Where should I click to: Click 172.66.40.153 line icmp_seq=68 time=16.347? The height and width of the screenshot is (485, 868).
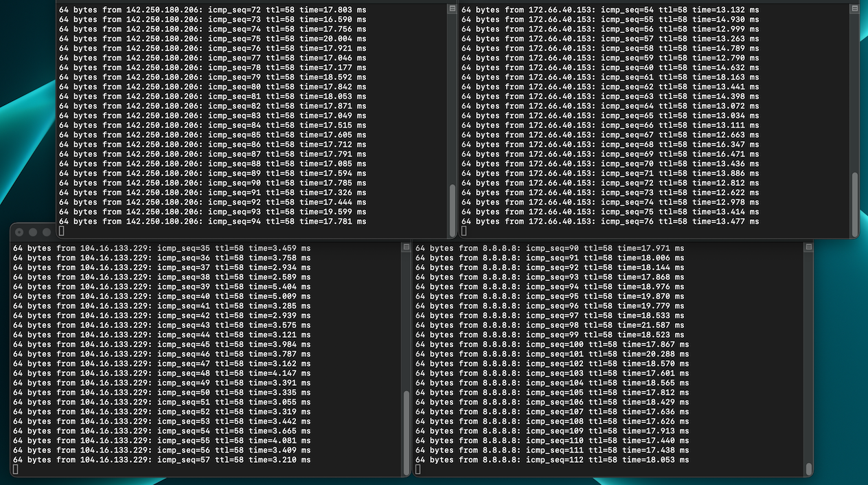pyautogui.click(x=610, y=144)
